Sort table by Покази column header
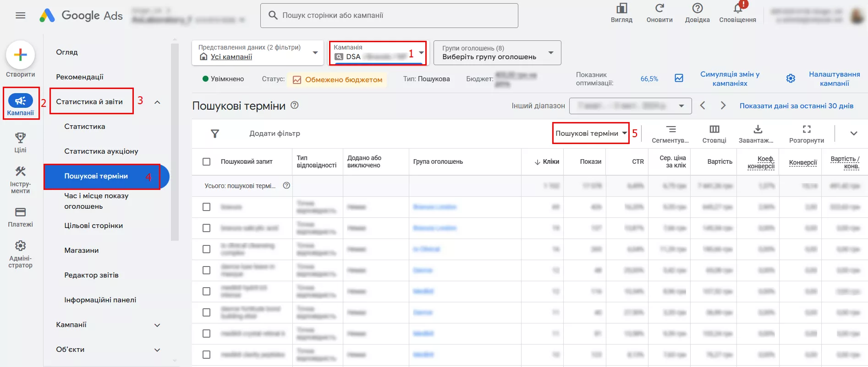Viewport: 868px width, 367px height. tap(590, 161)
